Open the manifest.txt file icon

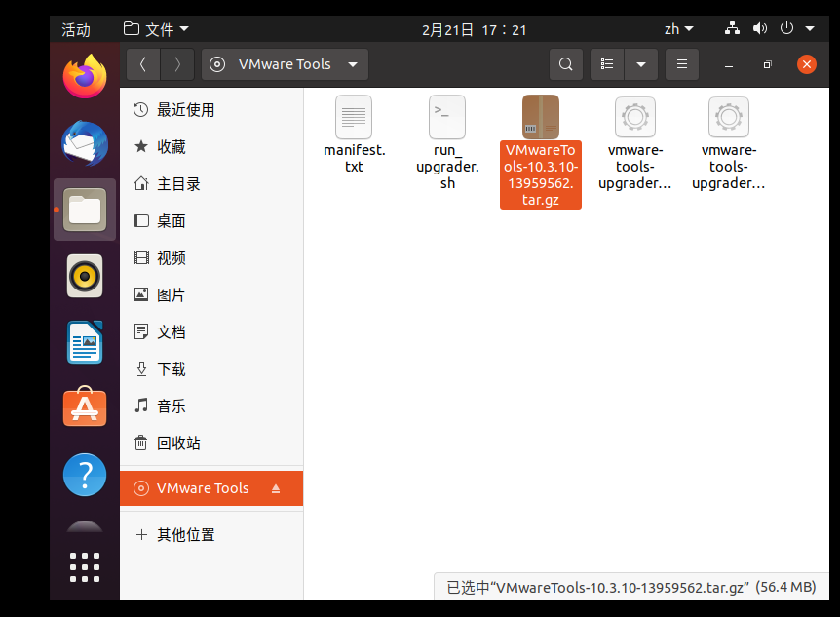pos(354,117)
